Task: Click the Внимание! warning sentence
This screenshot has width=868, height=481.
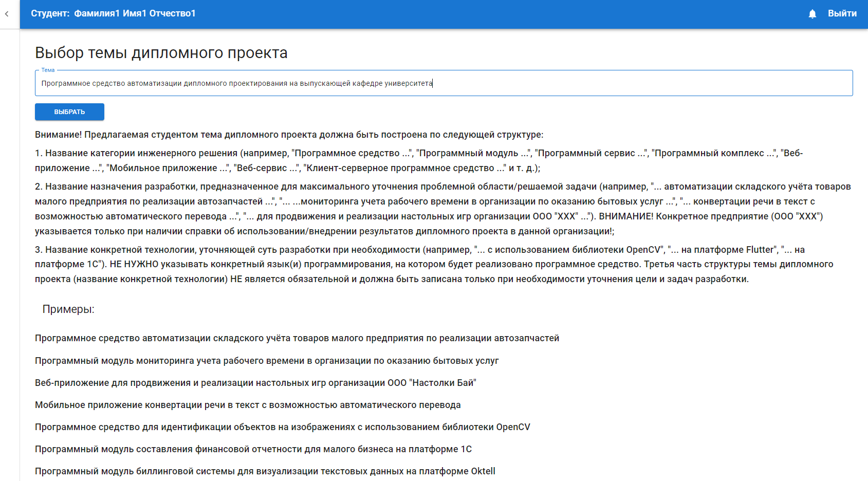Action: pos(289,135)
